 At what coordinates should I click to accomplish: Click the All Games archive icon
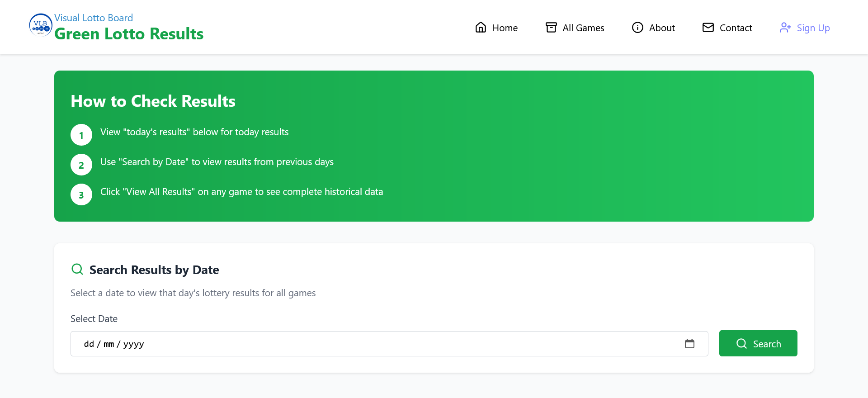[551, 28]
